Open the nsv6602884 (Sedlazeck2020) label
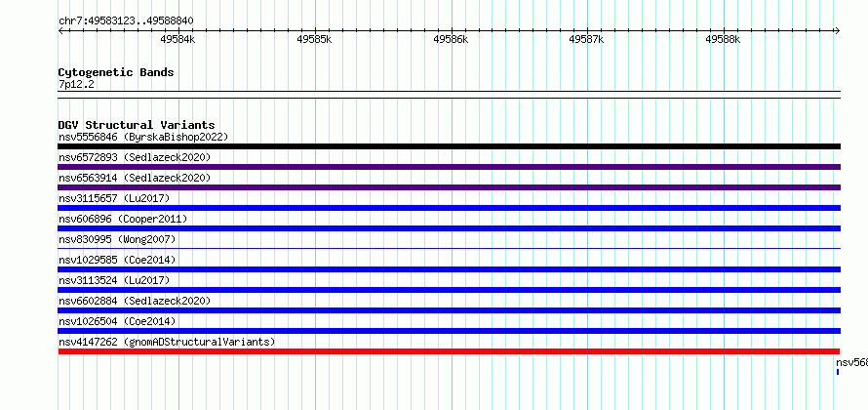Image resolution: width=868 pixels, height=410 pixels. (x=135, y=301)
